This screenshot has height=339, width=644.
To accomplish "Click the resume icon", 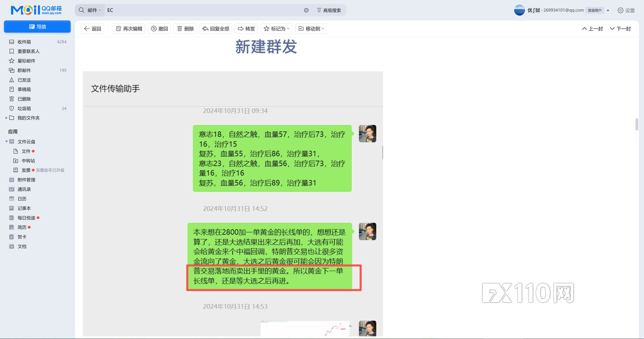I will click(12, 227).
